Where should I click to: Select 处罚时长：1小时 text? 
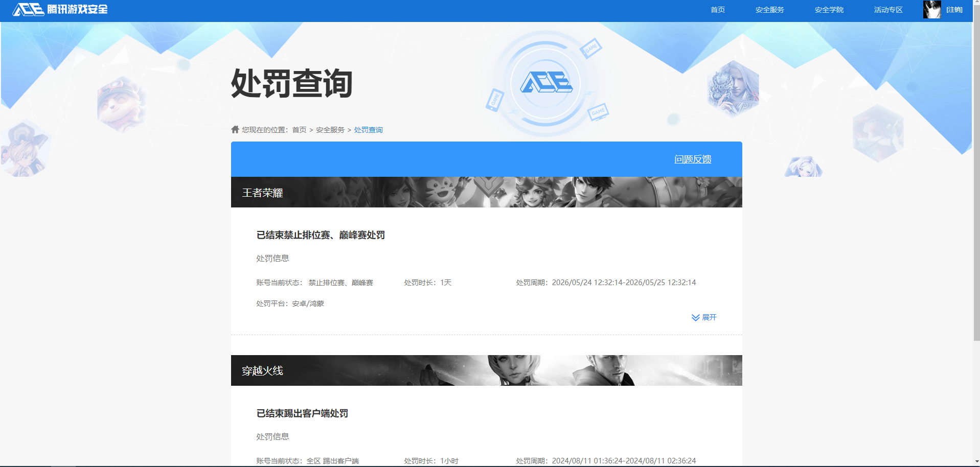[431, 461]
